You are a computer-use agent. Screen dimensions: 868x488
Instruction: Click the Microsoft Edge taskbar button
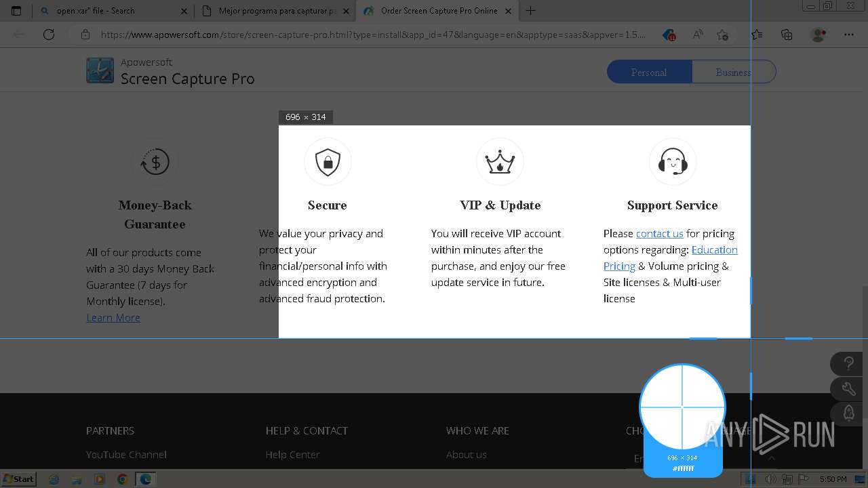[145, 479]
